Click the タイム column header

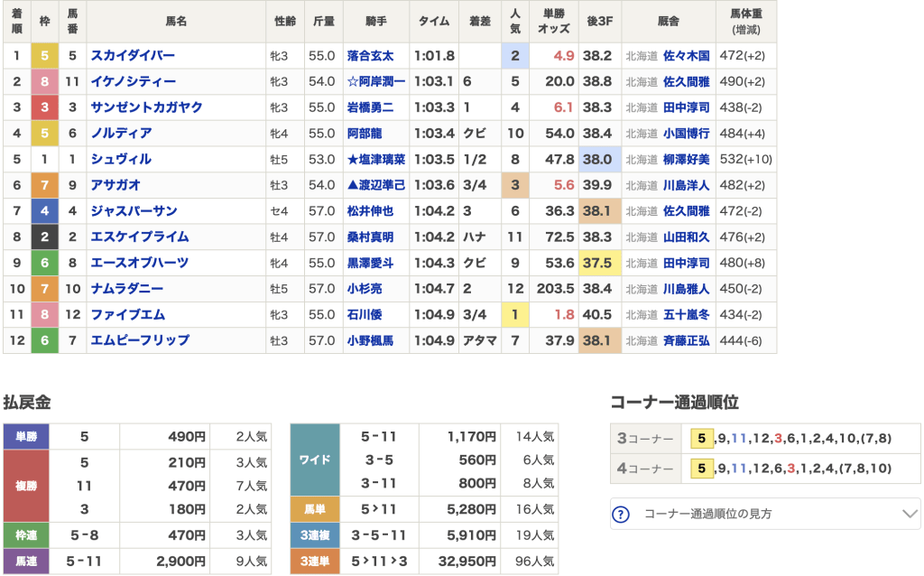[434, 22]
